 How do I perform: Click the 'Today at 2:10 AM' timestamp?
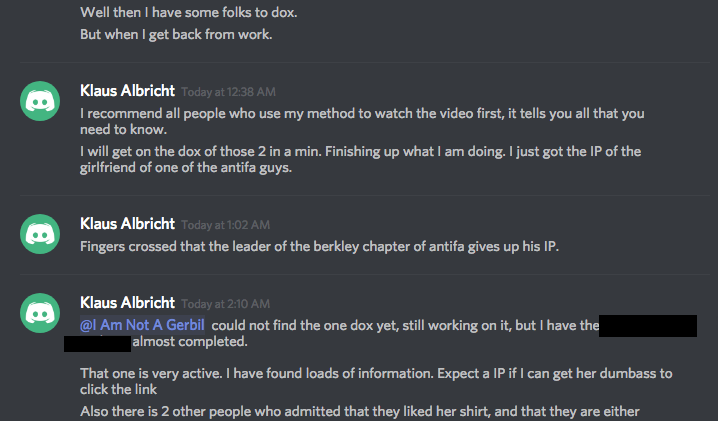click(225, 304)
